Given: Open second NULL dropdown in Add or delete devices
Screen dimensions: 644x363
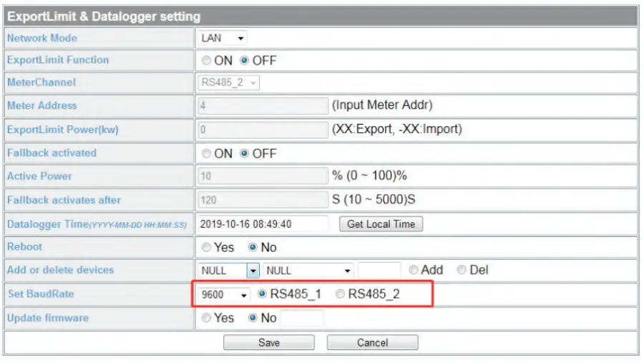Looking at the screenshot, I should pyautogui.click(x=308, y=271).
